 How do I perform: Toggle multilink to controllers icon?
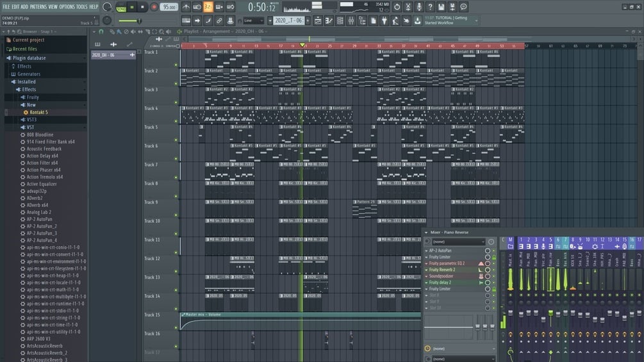231,21
